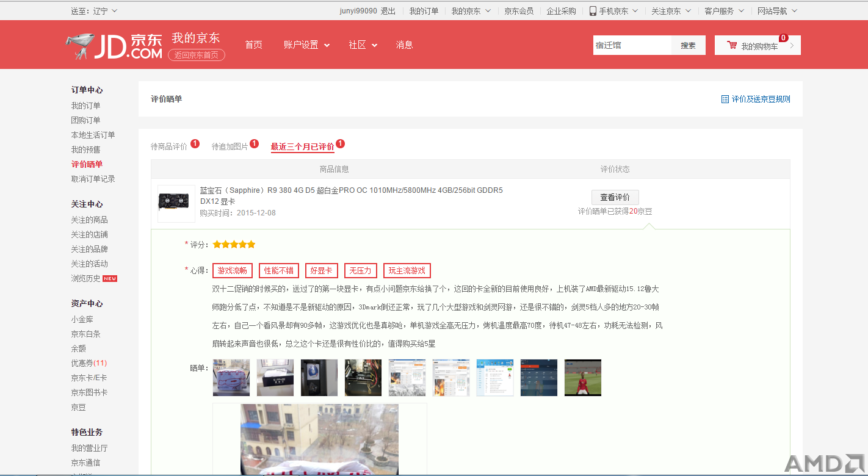Click the 无压力 review tag

(x=361, y=270)
